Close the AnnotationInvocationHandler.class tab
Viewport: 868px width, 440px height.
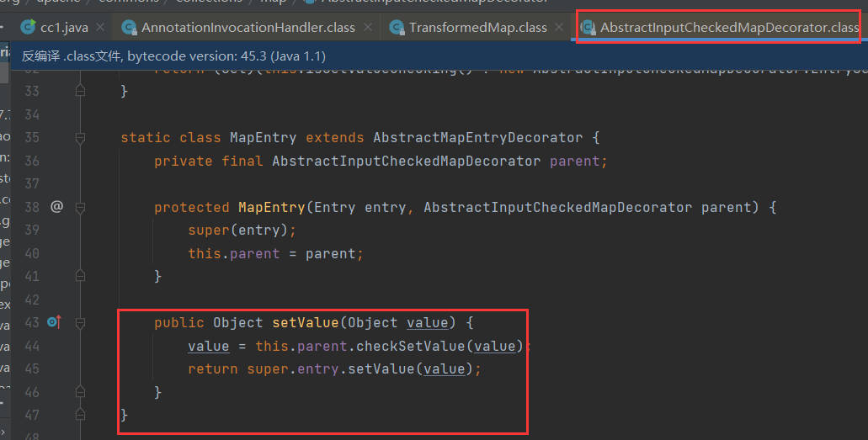(x=368, y=27)
